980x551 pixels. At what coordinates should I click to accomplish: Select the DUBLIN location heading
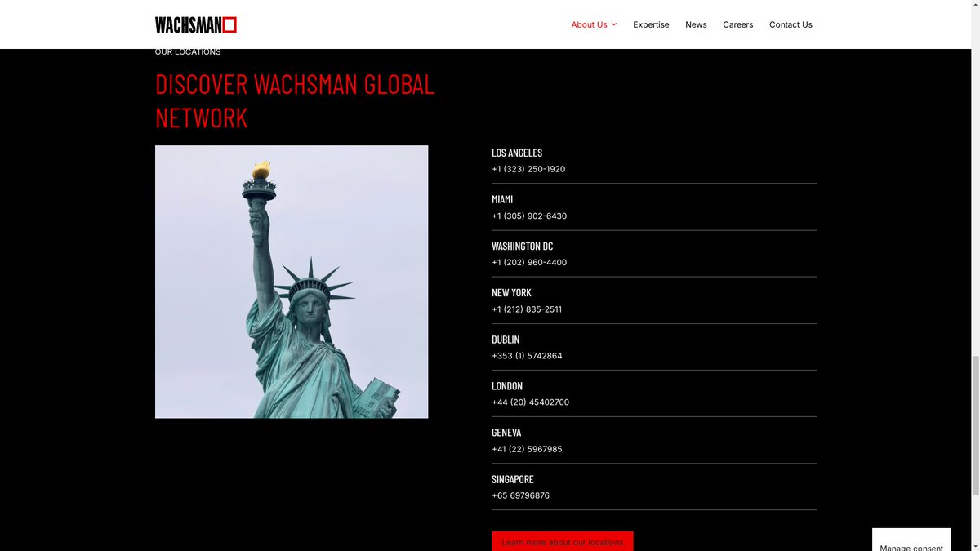coord(506,339)
